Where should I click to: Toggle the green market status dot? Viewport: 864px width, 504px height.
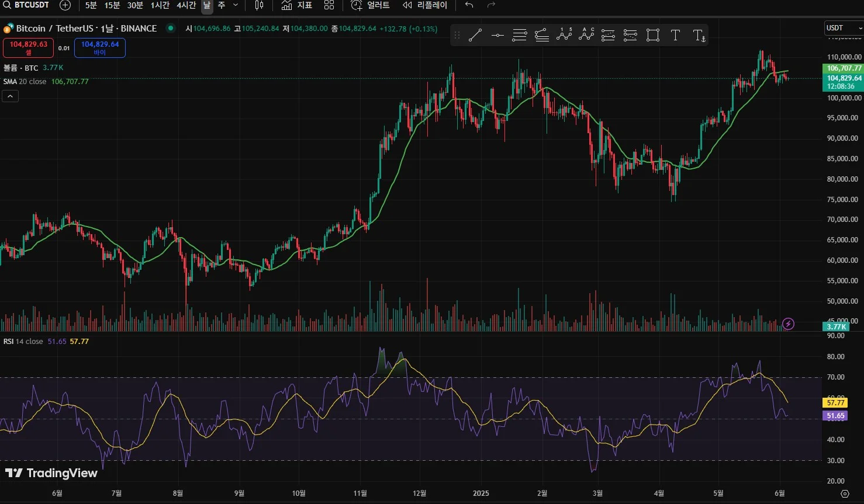[170, 28]
